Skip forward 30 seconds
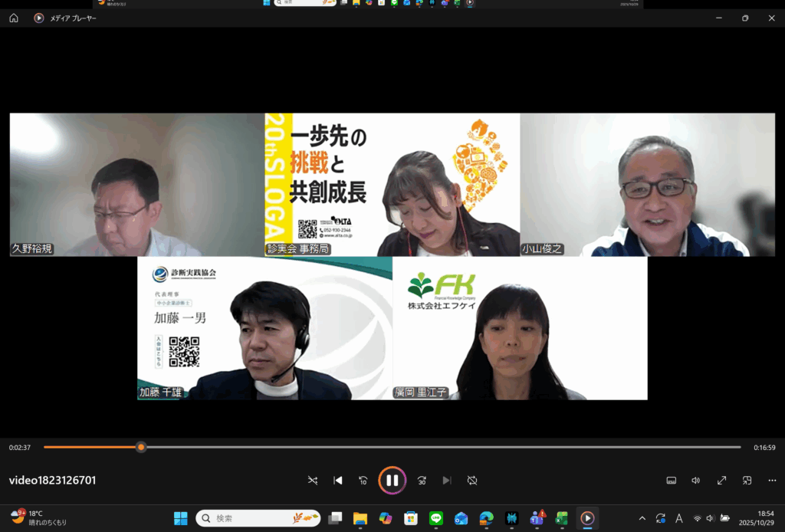The width and height of the screenshot is (785, 532). tap(422, 481)
